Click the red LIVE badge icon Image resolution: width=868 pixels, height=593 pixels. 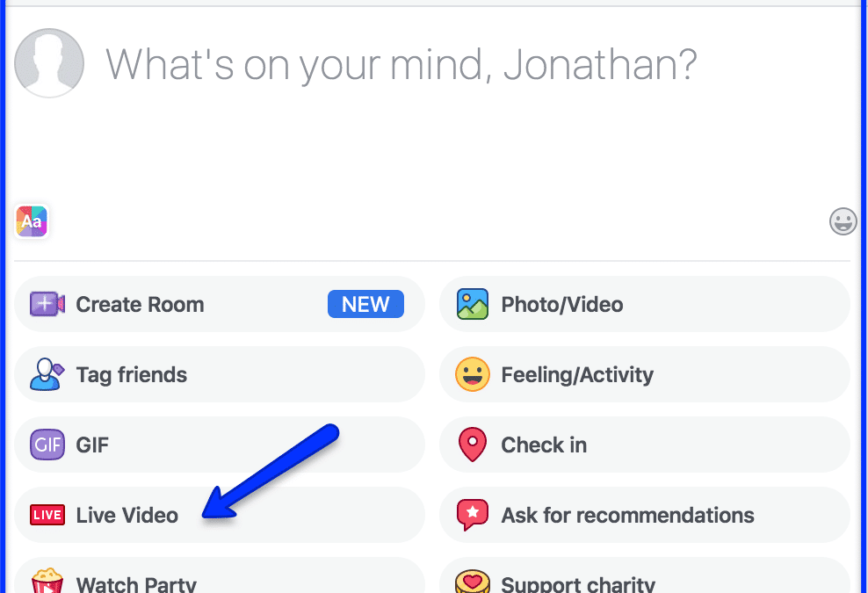(x=47, y=515)
